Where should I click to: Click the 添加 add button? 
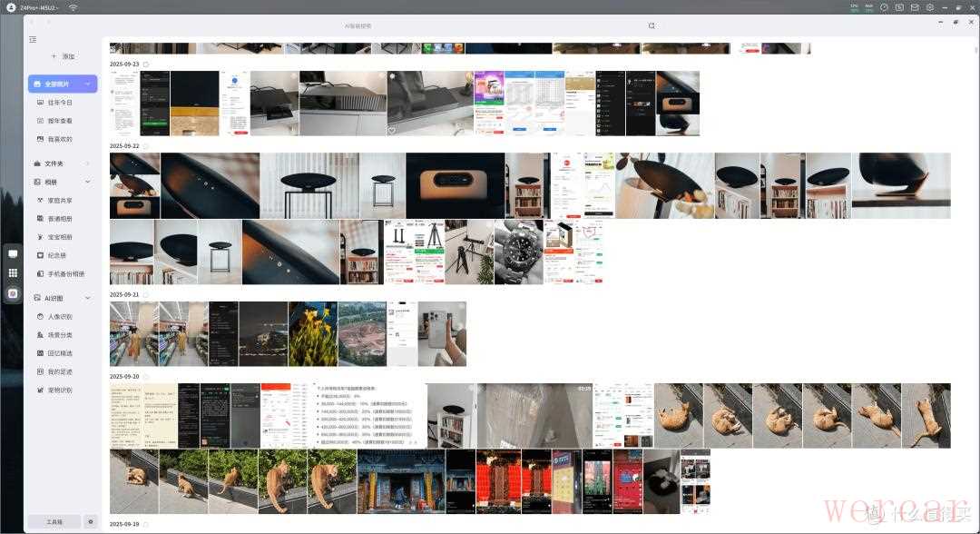coord(63,56)
